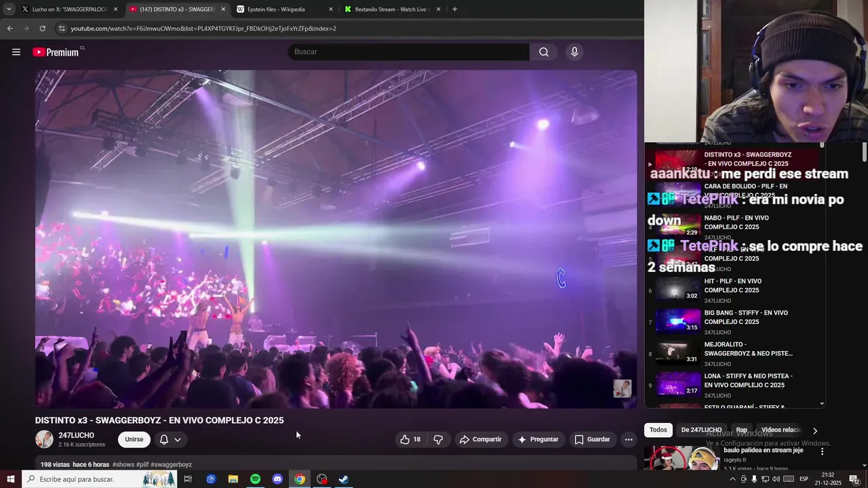
Task: Open Task View on taskbar
Action: [188, 479]
